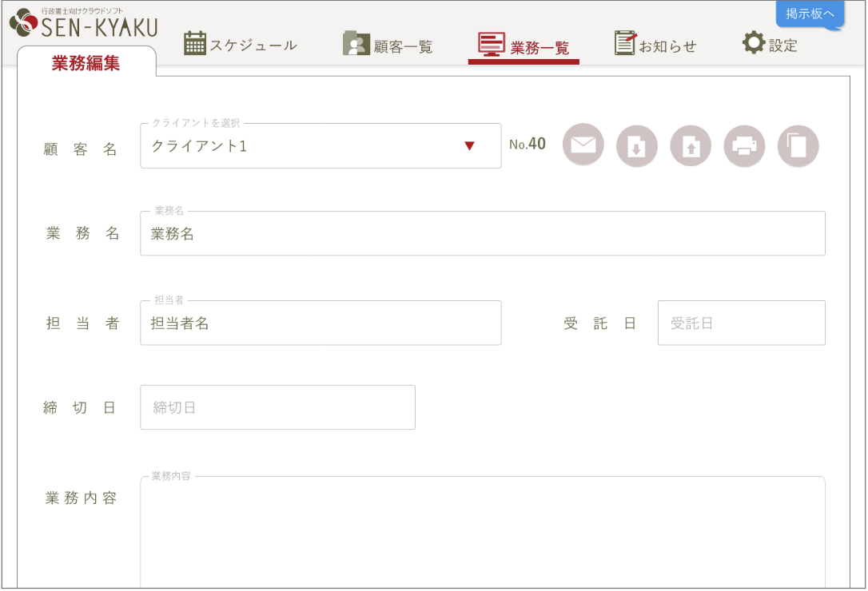
Task: Select the download icon next to the mail icon
Action: tap(636, 145)
